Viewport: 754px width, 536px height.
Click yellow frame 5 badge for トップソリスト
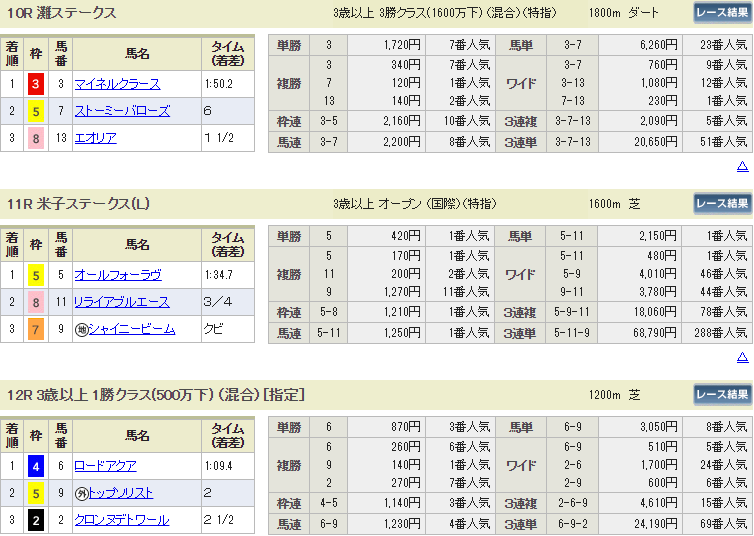pos(36,493)
